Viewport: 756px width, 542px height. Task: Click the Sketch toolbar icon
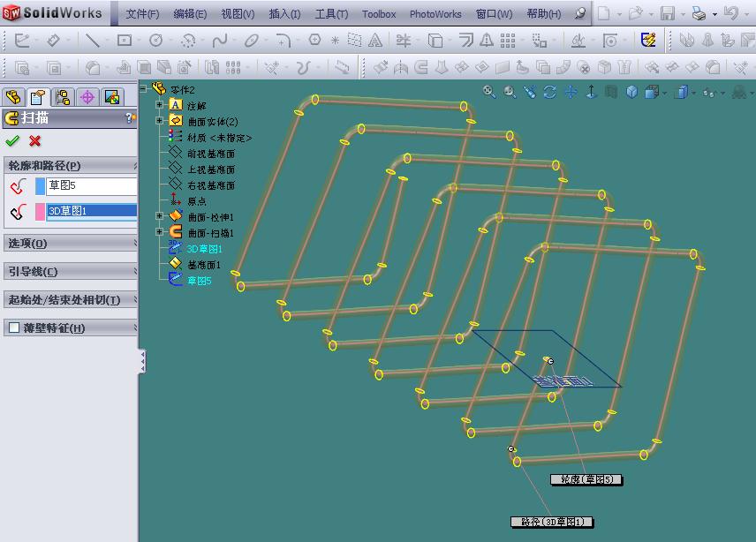22,41
